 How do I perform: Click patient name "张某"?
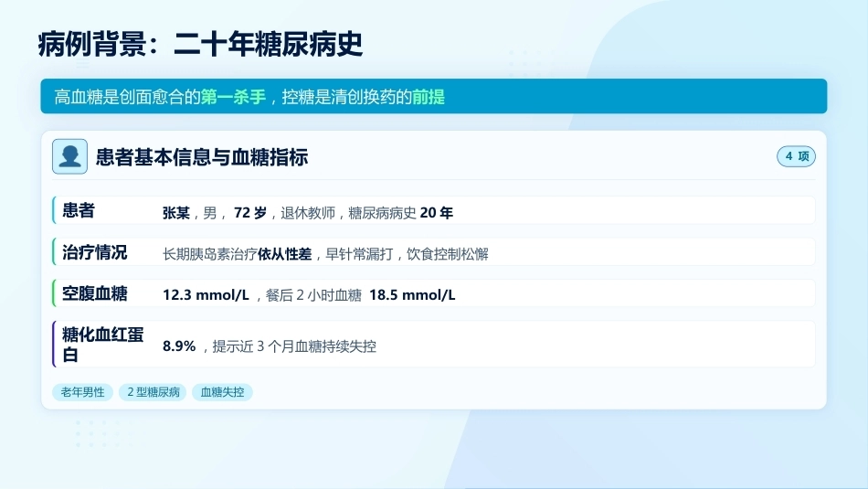(176, 213)
